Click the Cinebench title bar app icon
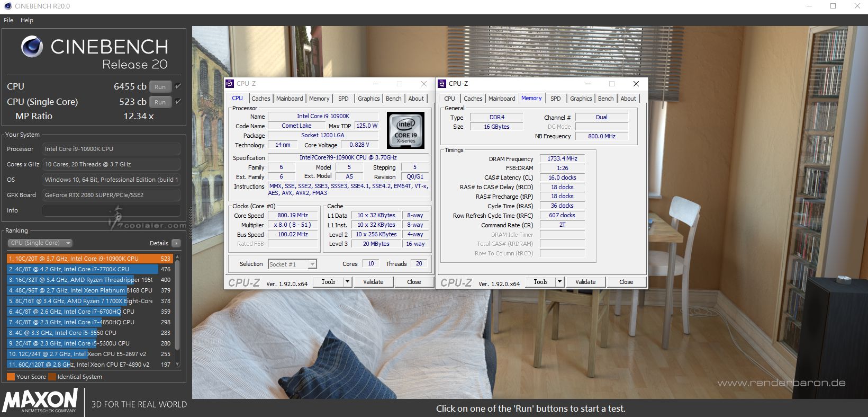Image resolution: width=868 pixels, height=417 pixels. coord(7,6)
